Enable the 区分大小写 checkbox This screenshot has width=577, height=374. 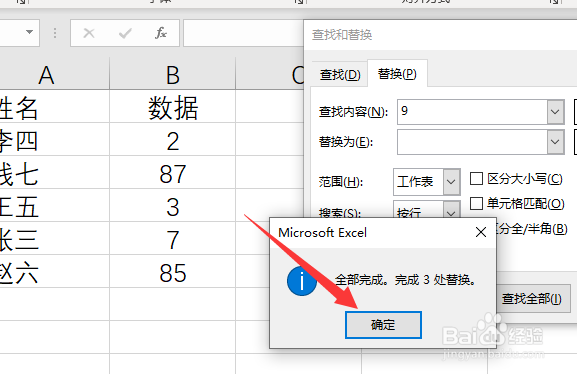477,179
